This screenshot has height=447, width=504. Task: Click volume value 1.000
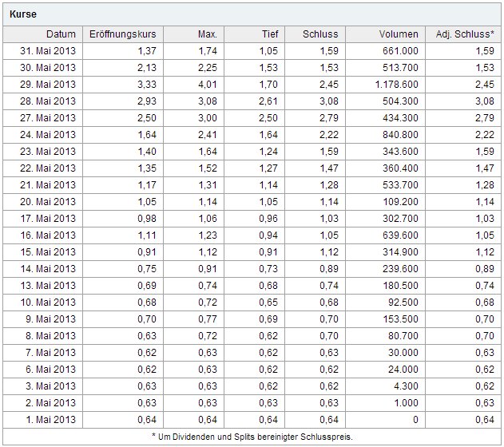pos(406,402)
